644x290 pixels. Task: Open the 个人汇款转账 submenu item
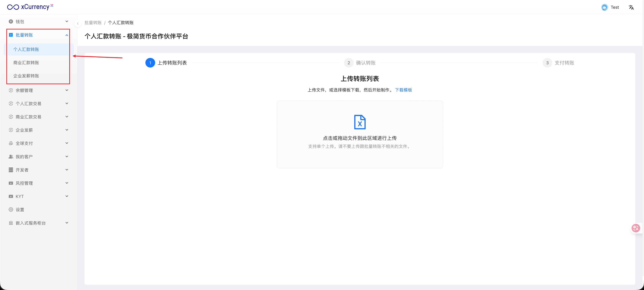coord(26,49)
